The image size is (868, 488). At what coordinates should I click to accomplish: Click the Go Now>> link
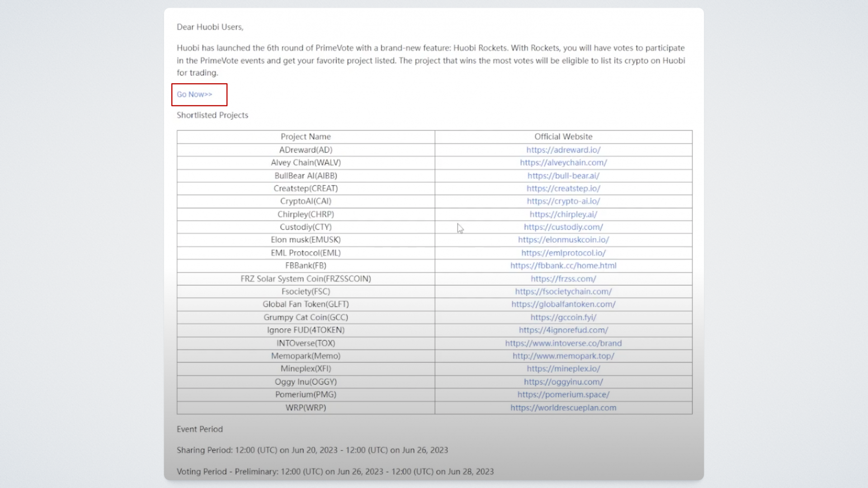[x=194, y=94]
